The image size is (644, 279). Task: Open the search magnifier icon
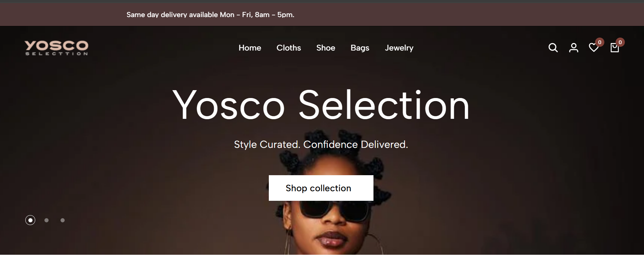[x=553, y=48]
